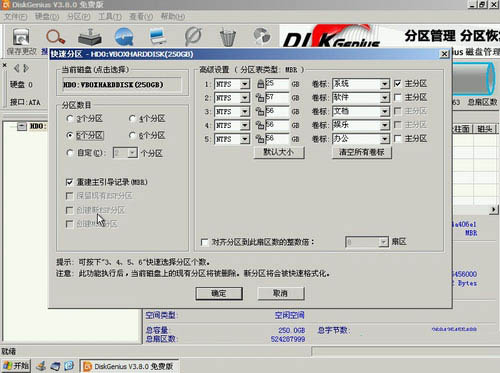
Task: Open the NTFS file system dropdown for partition 2
Action: click(x=245, y=98)
